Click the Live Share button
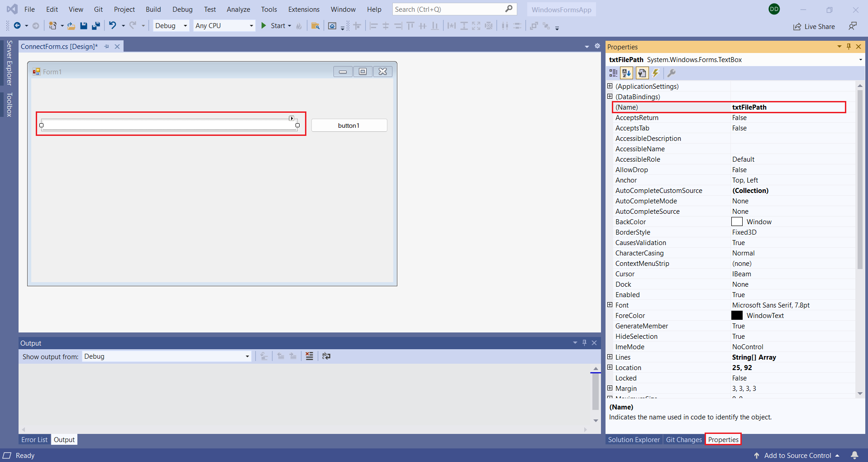Viewport: 868px width, 462px height. 814,27
